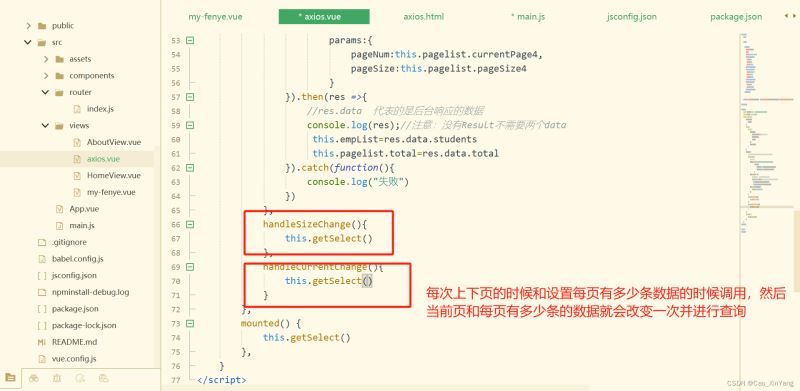800x391 pixels.
Task: Place cursor on handleSizeChange method line
Action: pyautogui.click(x=315, y=224)
